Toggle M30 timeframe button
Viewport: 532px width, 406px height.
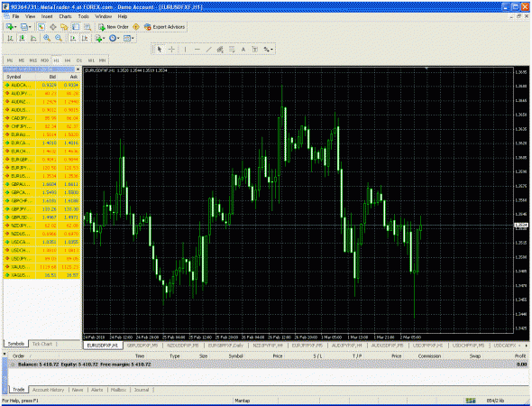(44, 60)
